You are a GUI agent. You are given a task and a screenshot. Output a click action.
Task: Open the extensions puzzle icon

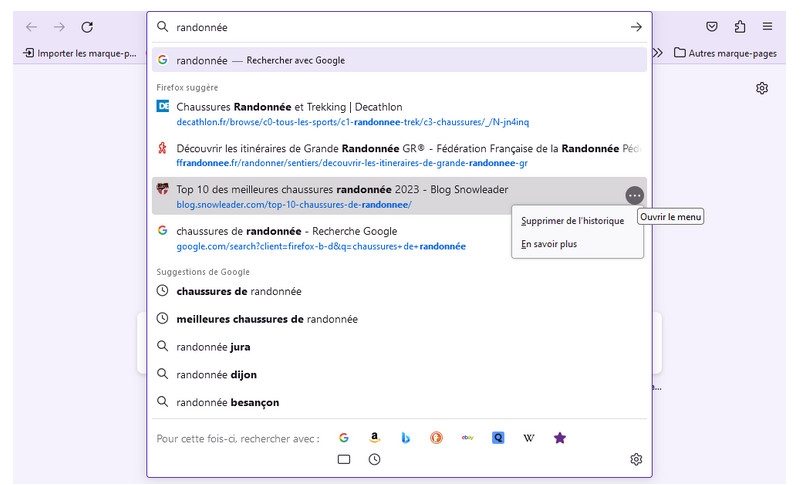click(740, 26)
